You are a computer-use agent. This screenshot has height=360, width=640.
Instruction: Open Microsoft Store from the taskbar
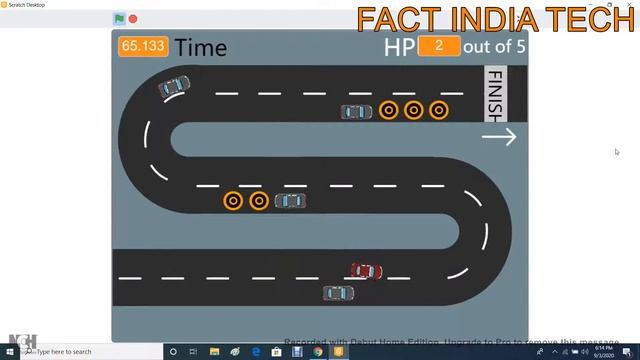click(x=276, y=352)
